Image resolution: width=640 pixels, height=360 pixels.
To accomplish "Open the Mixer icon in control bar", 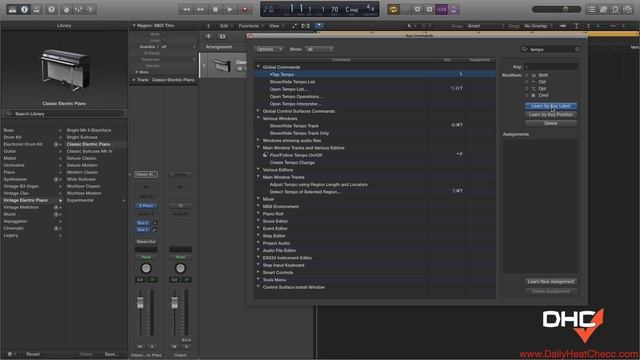I will [78, 9].
